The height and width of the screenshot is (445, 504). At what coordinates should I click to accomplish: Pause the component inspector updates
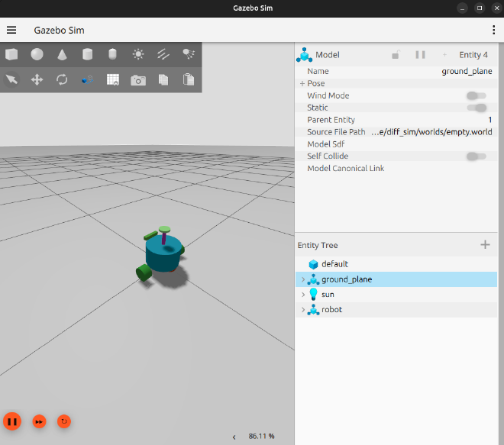420,55
